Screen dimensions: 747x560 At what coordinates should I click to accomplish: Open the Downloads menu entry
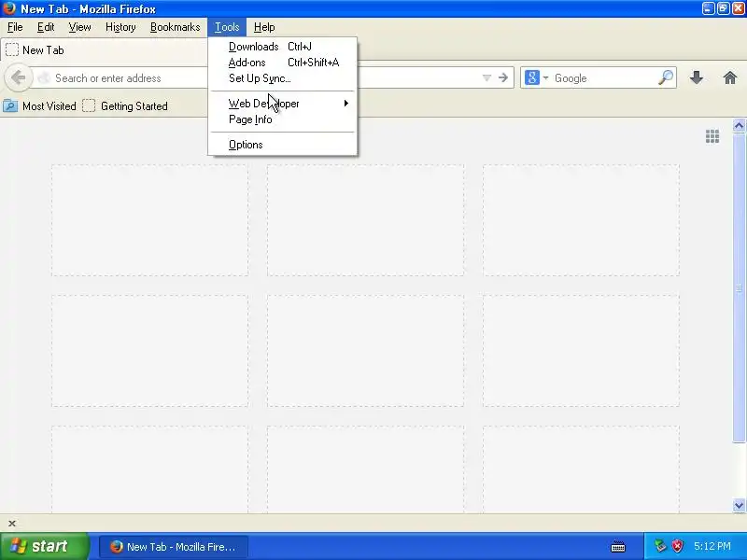[283, 47]
